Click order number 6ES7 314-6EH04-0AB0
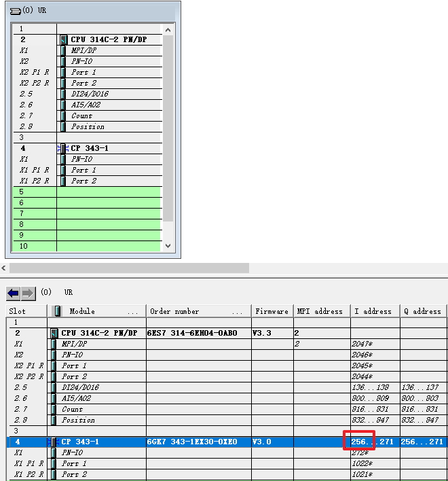 192,333
